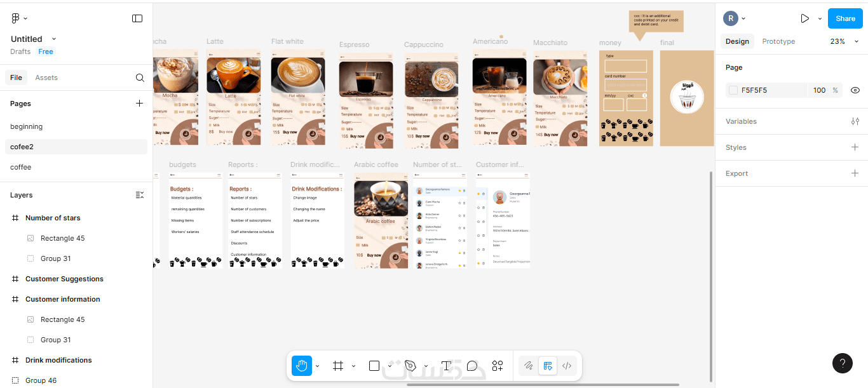This screenshot has height=388, width=868.
Task: Switch to the Prototype tab
Action: pyautogui.click(x=778, y=41)
